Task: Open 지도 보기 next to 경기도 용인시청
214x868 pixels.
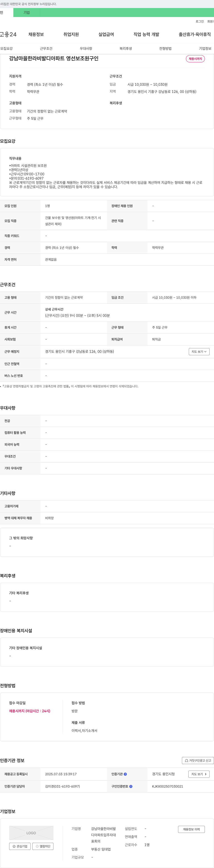Action: pos(199,774)
